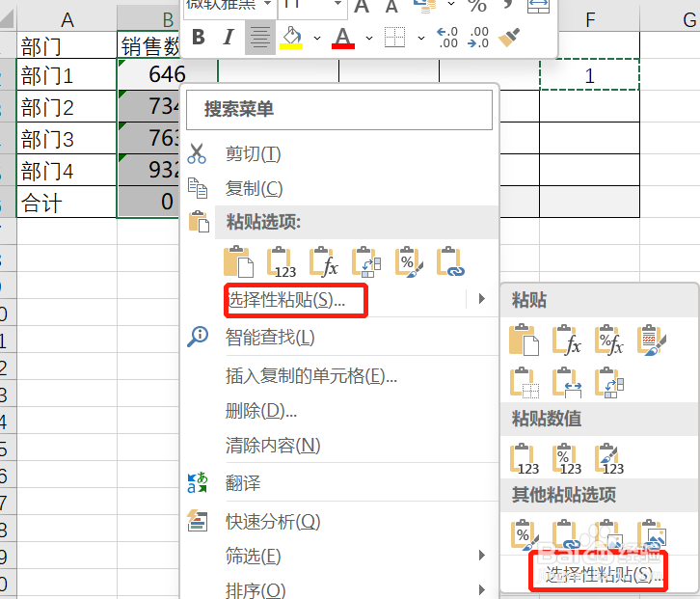Open the font size dropdown
700x599 pixels.
[x=337, y=4]
